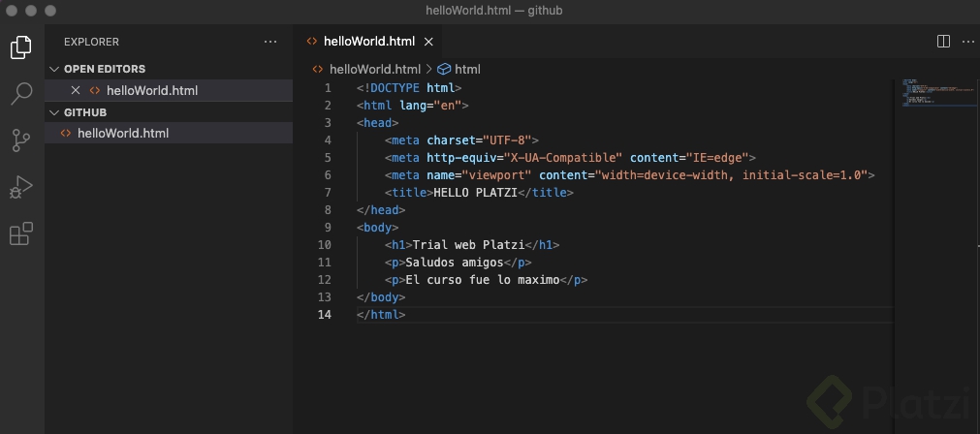Open the Search view icon
Screen dimensions: 980x434
point(21,93)
